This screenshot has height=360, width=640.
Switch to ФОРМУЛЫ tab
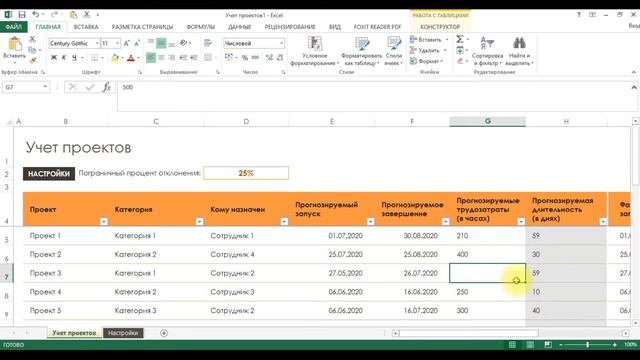pos(200,27)
